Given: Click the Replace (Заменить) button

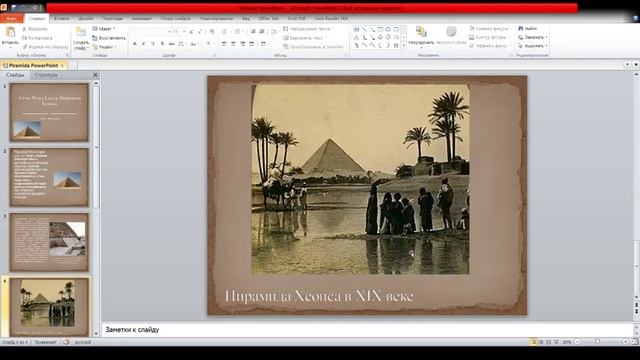Looking at the screenshot, I should (533, 37).
